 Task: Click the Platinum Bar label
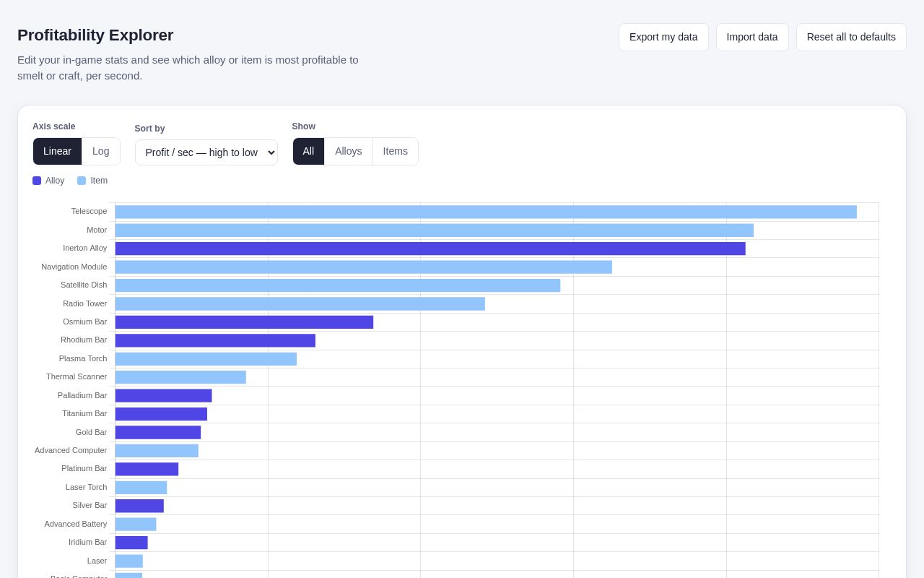(84, 468)
